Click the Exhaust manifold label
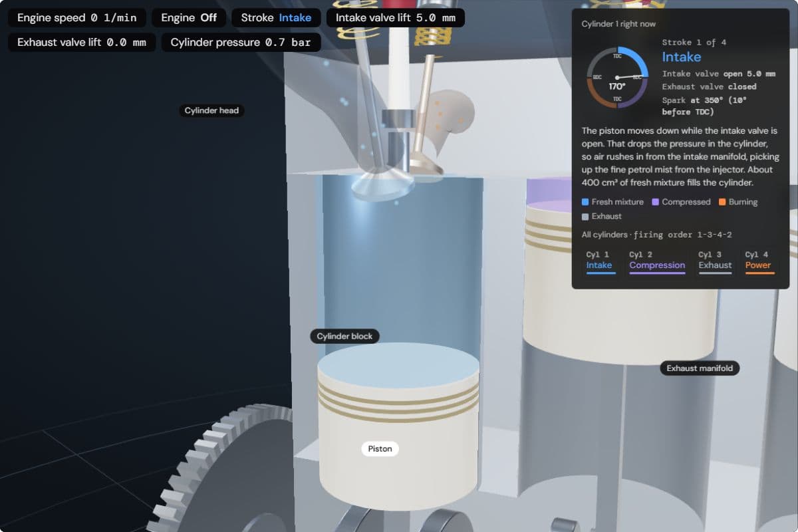This screenshot has width=798, height=532. [x=700, y=368]
